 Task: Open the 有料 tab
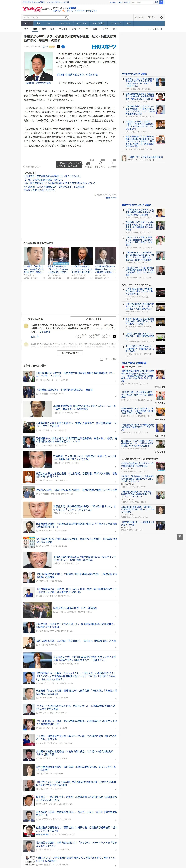tap(128, 24)
